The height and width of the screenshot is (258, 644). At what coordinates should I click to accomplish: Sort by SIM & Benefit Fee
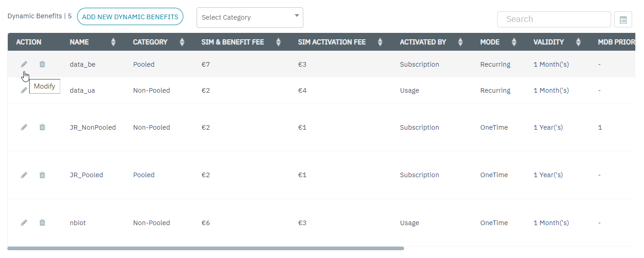tap(279, 42)
